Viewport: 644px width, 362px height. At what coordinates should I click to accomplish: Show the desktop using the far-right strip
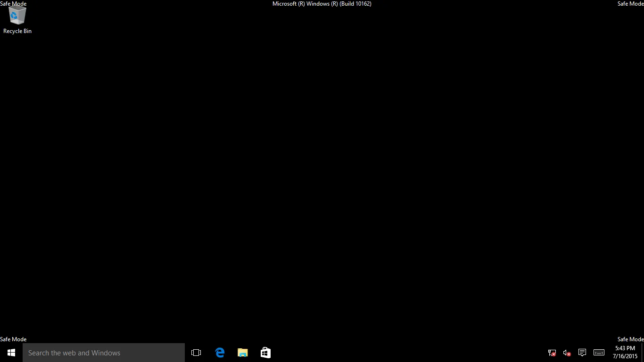pyautogui.click(x=643, y=352)
